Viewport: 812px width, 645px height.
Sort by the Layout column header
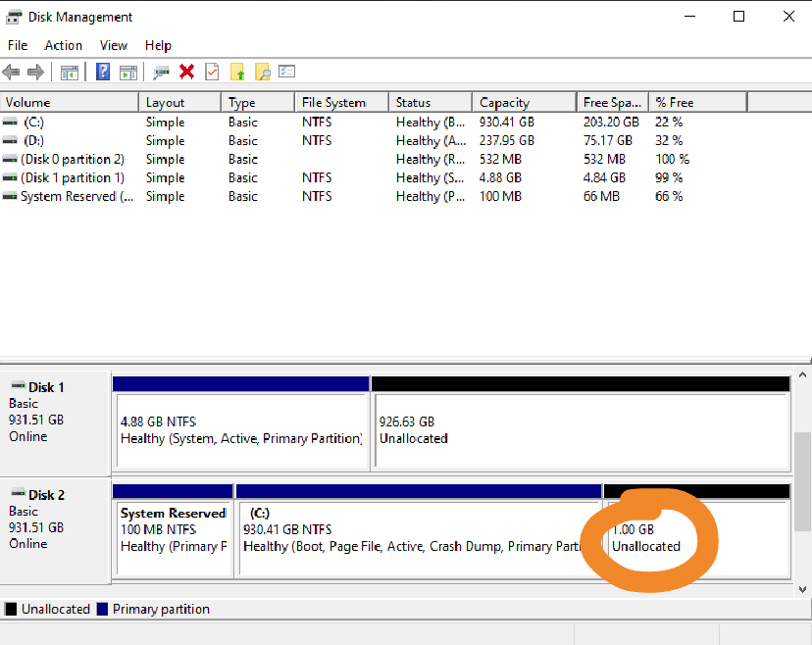pyautogui.click(x=180, y=103)
